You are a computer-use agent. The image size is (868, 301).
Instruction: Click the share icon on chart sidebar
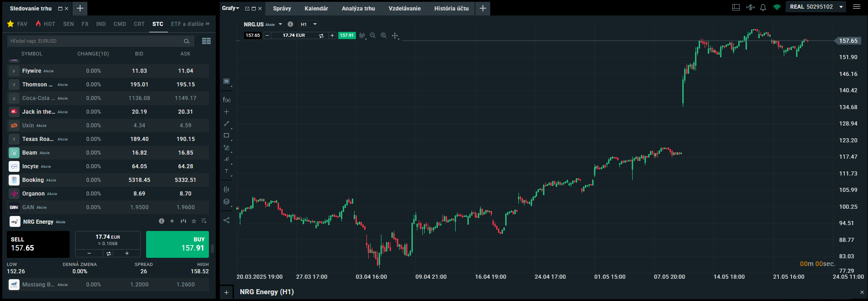coord(226,221)
